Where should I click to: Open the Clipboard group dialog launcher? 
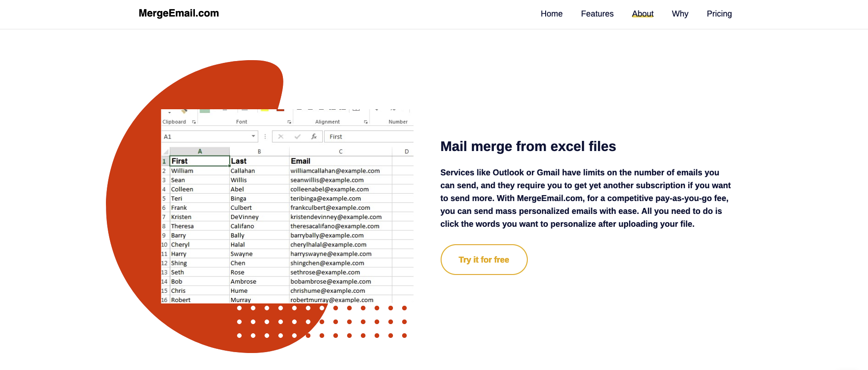[194, 122]
